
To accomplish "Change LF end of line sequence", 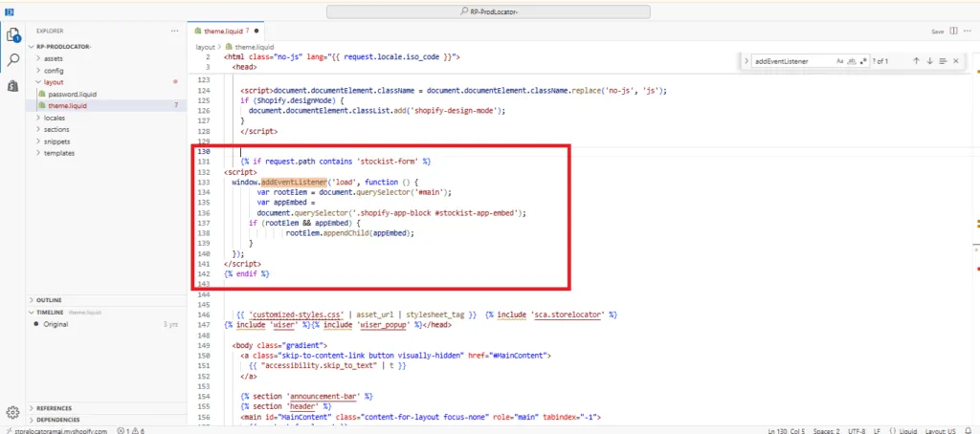I will click(x=877, y=430).
